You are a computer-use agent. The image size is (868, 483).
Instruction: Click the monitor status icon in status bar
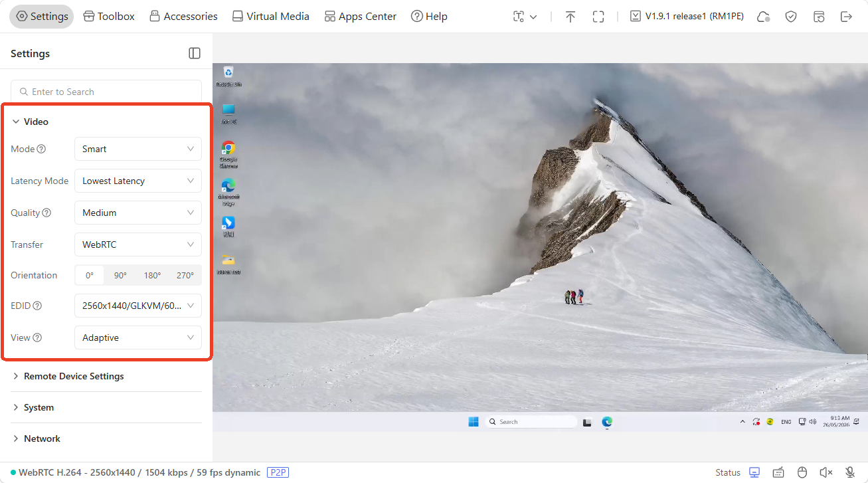click(754, 472)
